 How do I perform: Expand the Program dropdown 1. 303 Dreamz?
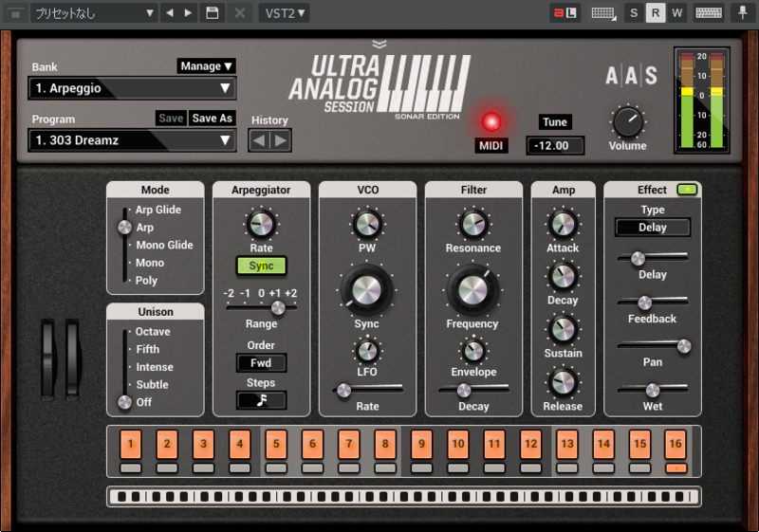pyautogui.click(x=132, y=140)
